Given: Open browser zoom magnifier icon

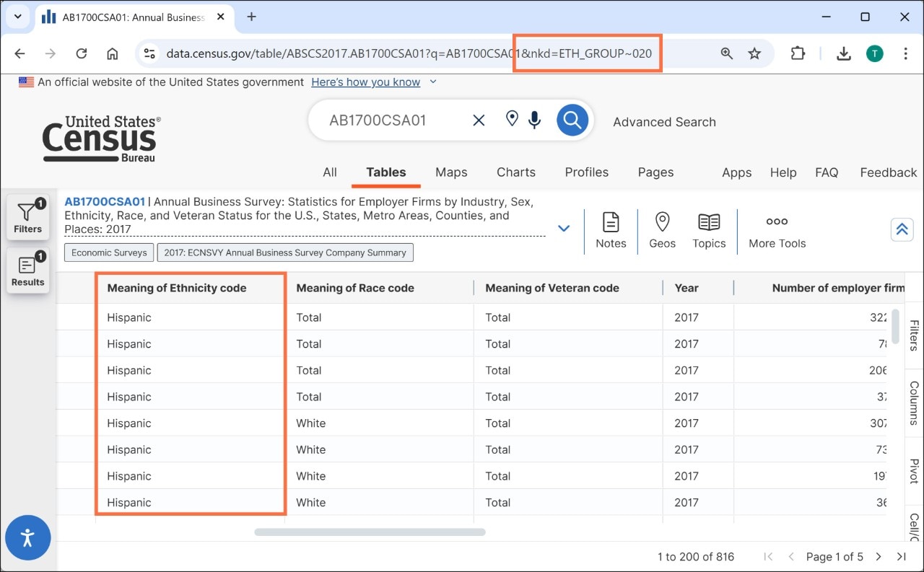Looking at the screenshot, I should pyautogui.click(x=727, y=53).
